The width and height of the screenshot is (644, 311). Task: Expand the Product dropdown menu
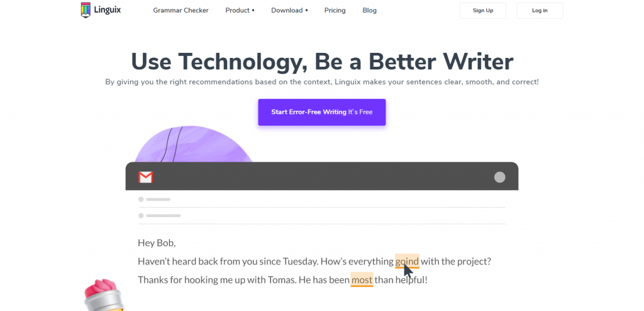click(x=240, y=10)
